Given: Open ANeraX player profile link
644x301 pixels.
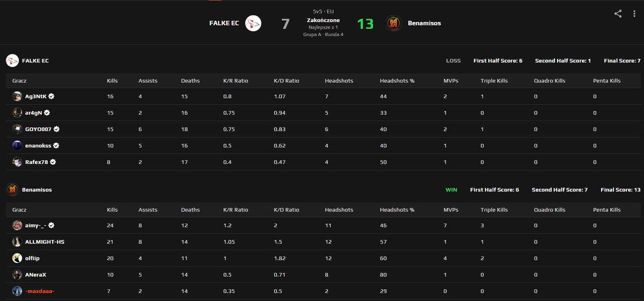Looking at the screenshot, I should point(36,275).
